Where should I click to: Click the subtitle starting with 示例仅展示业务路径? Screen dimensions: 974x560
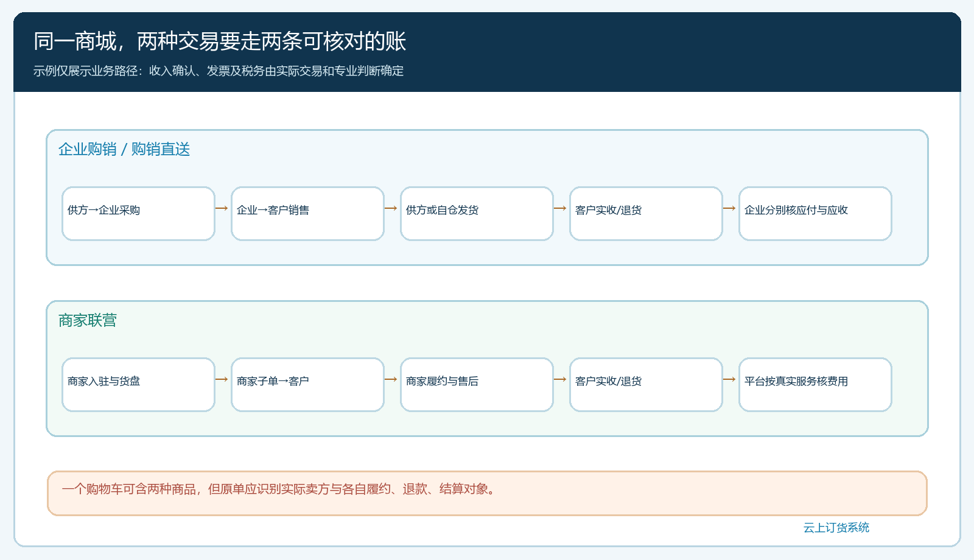click(219, 71)
